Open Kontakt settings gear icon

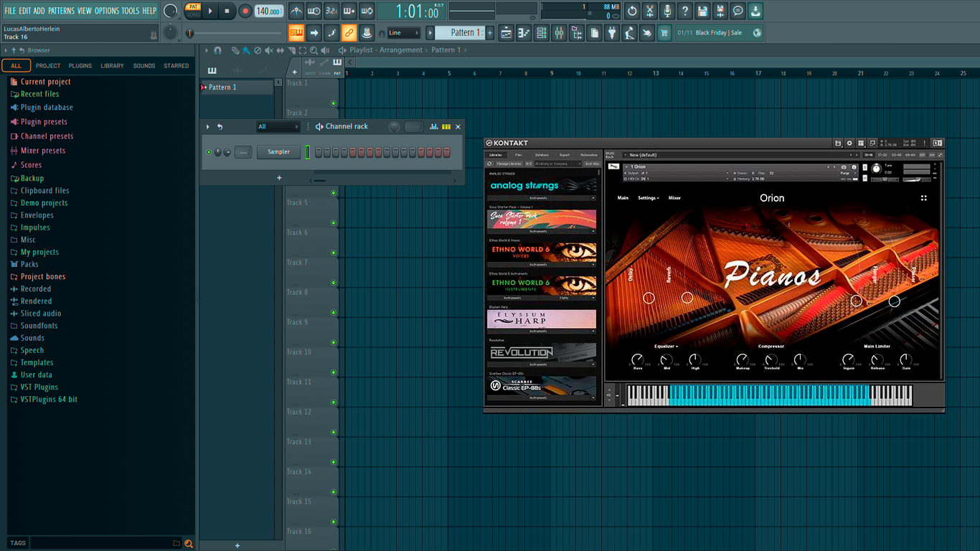pos(849,143)
